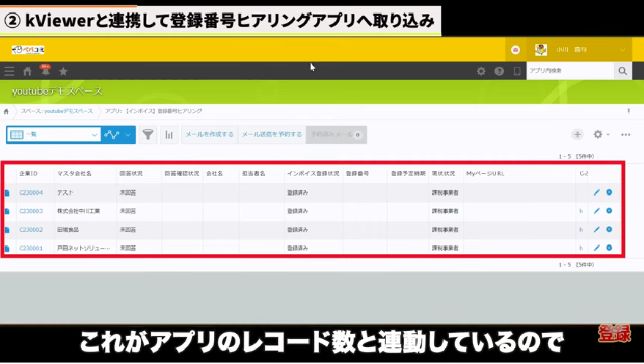Open the favorites star menu

[63, 71]
